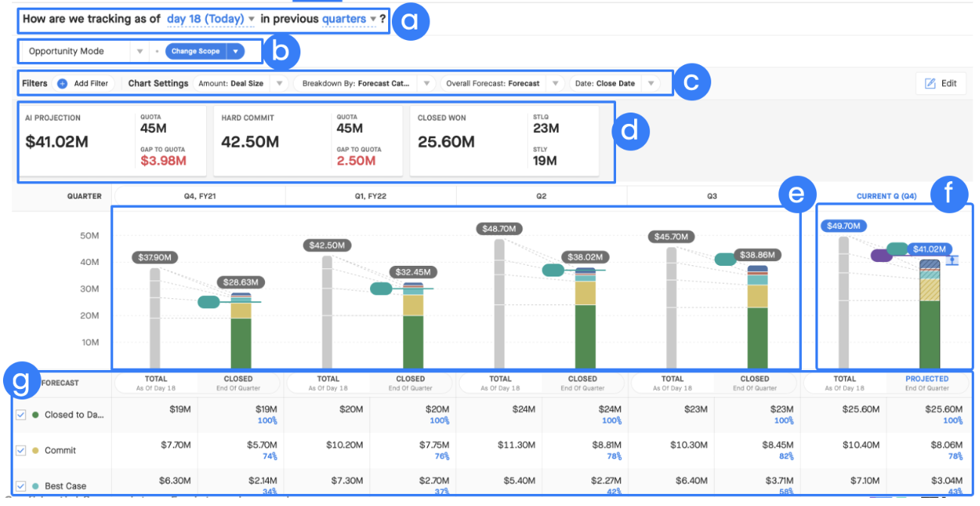Viewport: 980px width, 506px height.
Task: Click the purple marker in current quarter chart
Action: (881, 255)
